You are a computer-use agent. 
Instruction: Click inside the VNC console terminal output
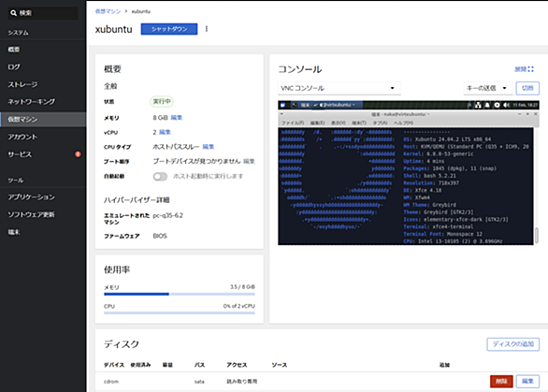(406, 186)
